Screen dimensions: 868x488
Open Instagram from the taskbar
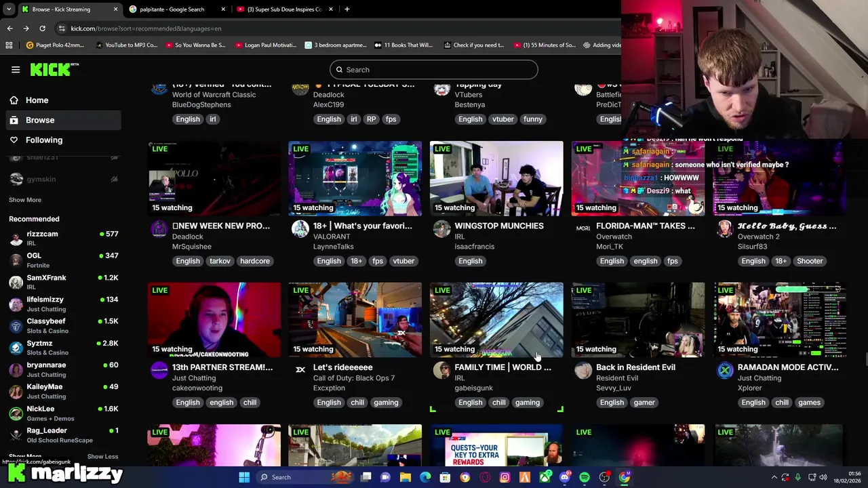pyautogui.click(x=505, y=477)
